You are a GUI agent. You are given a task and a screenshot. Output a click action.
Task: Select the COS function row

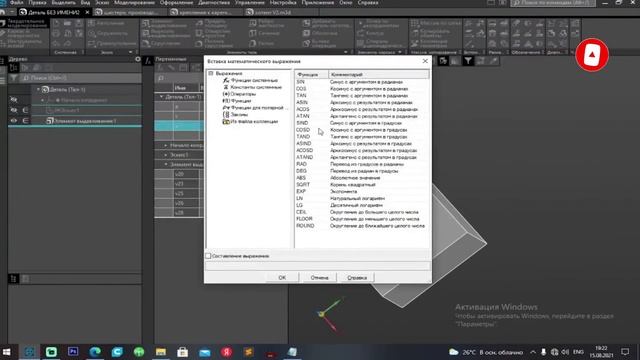click(x=361, y=89)
